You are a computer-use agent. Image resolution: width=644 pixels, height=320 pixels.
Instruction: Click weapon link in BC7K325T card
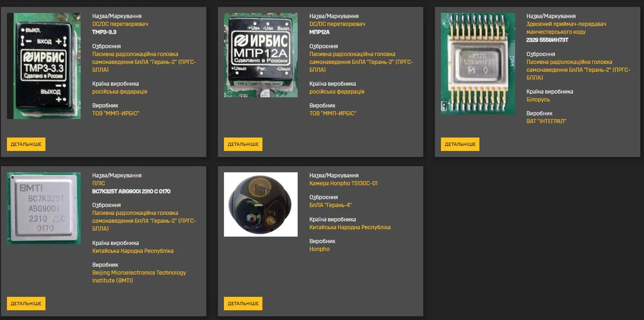144,221
